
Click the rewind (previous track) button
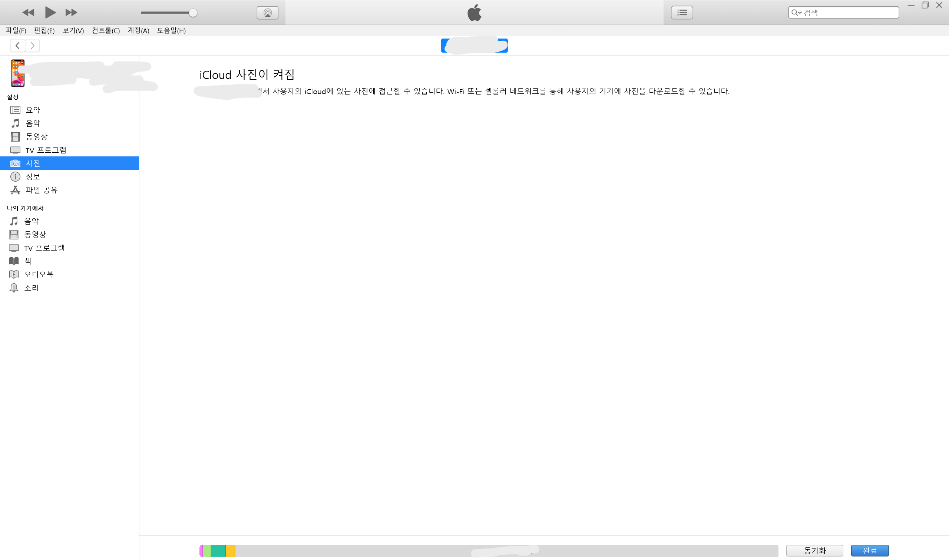28,13
